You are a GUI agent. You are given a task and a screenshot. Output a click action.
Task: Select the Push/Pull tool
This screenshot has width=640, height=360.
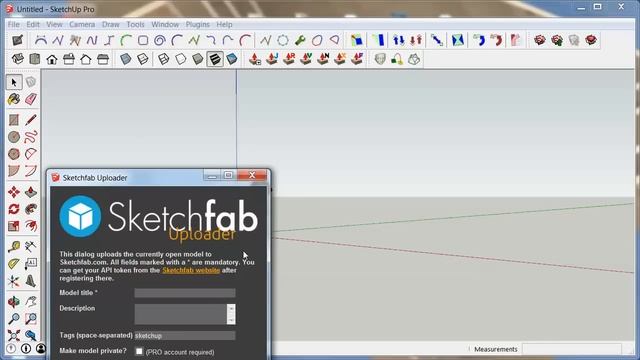[x=31, y=192]
